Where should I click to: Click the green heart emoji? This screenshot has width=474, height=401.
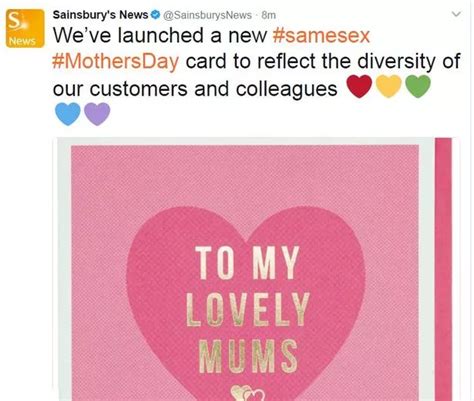click(418, 86)
